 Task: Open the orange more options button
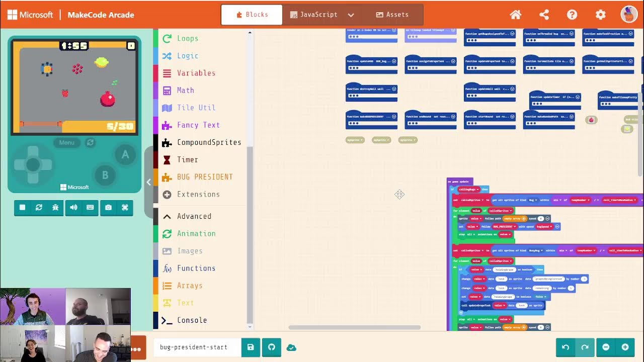pyautogui.click(x=137, y=349)
